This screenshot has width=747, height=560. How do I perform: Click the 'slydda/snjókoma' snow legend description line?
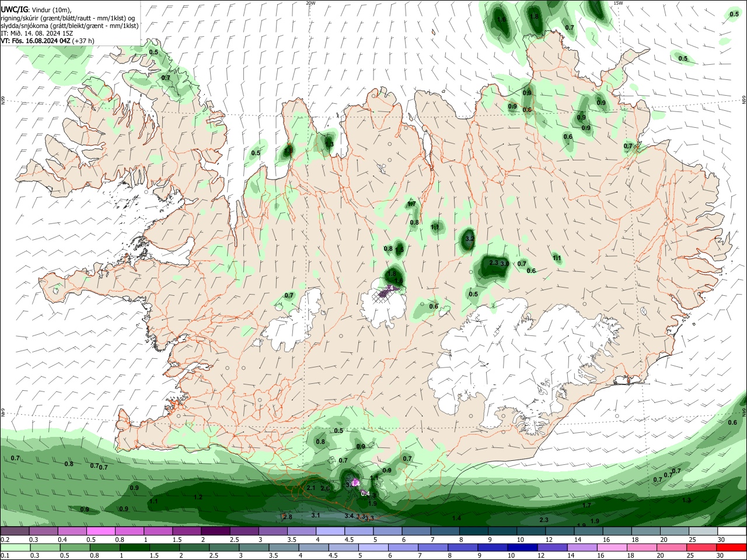(x=69, y=26)
